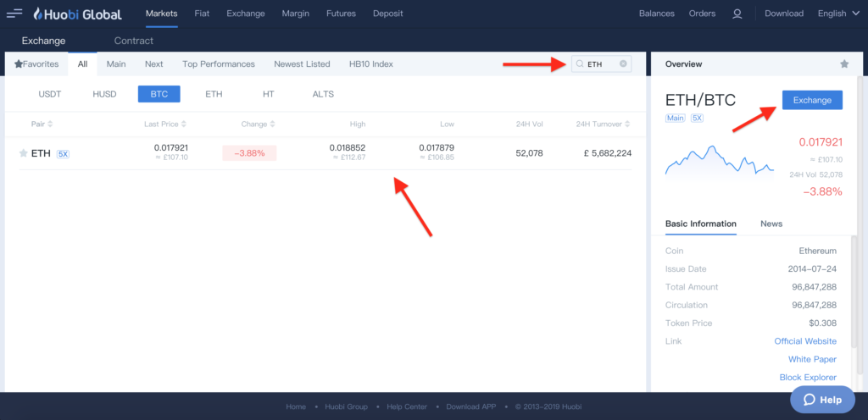The height and width of the screenshot is (420, 868).
Task: Open the footer Download APP link
Action: (471, 406)
